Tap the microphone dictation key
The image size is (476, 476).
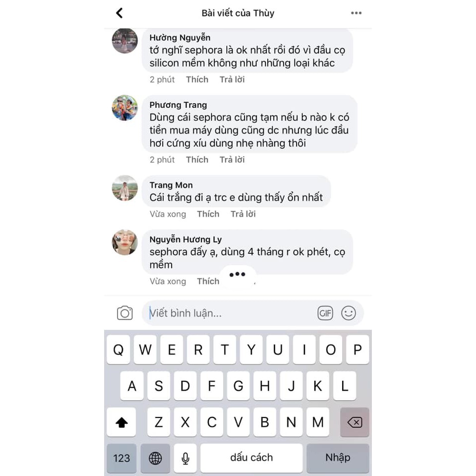[x=185, y=458]
